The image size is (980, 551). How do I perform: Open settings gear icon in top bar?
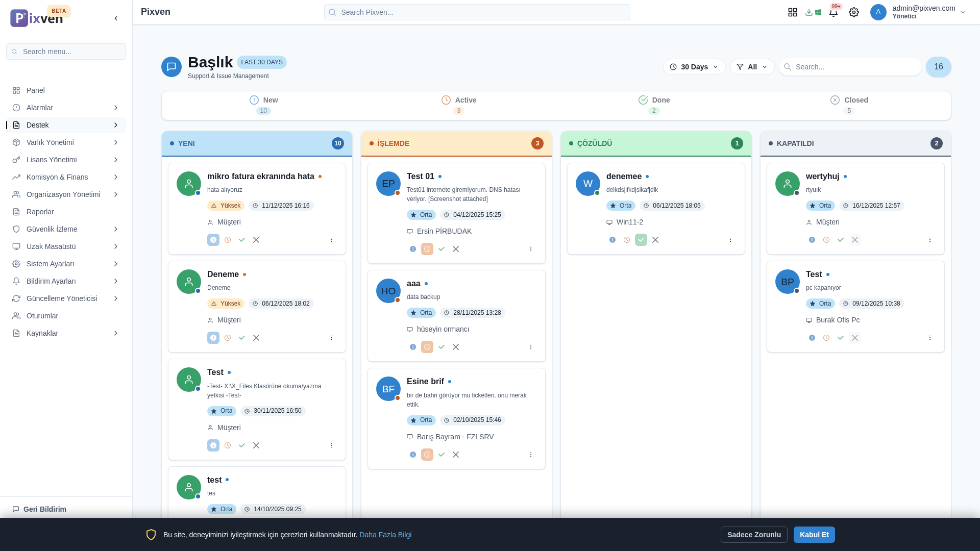coord(853,12)
